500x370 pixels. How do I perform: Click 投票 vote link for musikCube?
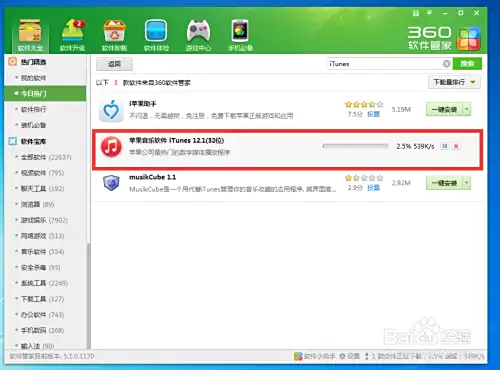(x=373, y=188)
